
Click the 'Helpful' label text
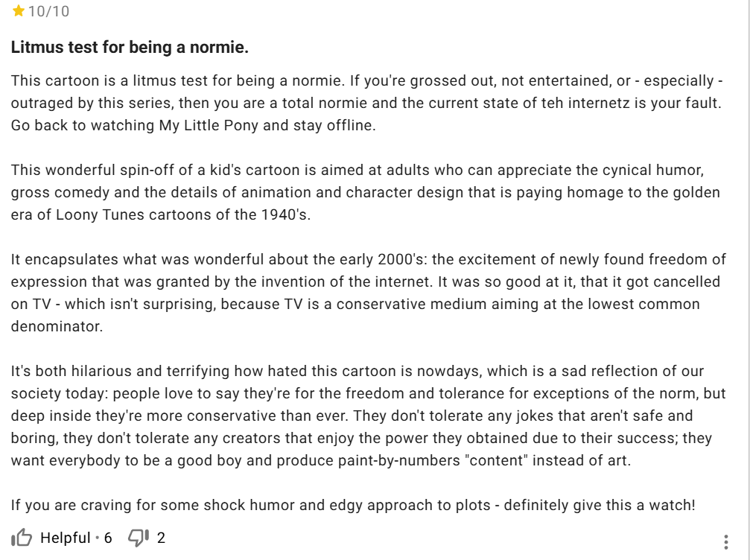pos(66,538)
